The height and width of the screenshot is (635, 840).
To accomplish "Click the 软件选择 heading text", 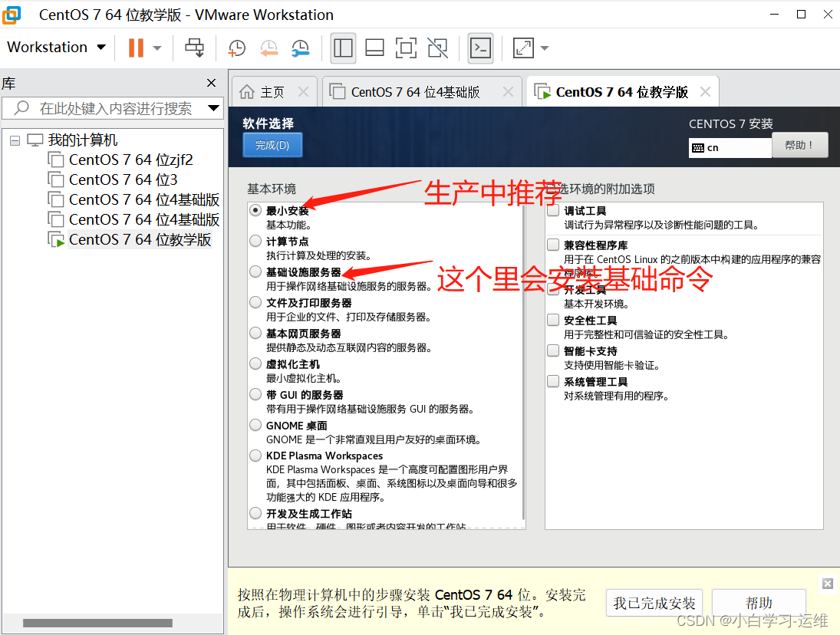I will point(268,123).
